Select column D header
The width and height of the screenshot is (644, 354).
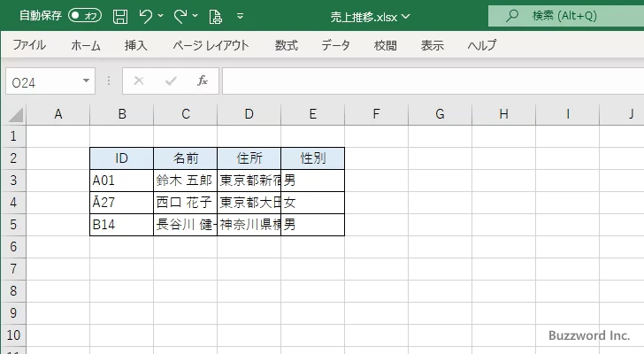(x=249, y=114)
